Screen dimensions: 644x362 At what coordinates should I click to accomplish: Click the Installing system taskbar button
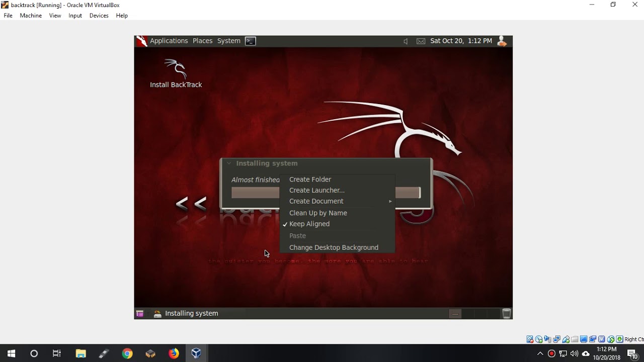click(199, 314)
